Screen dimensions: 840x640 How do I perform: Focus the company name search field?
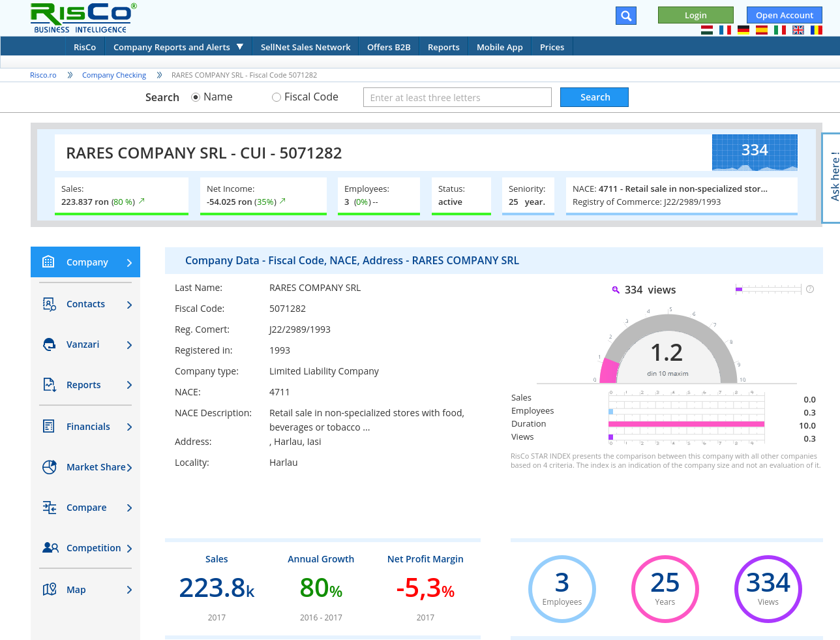pos(457,97)
